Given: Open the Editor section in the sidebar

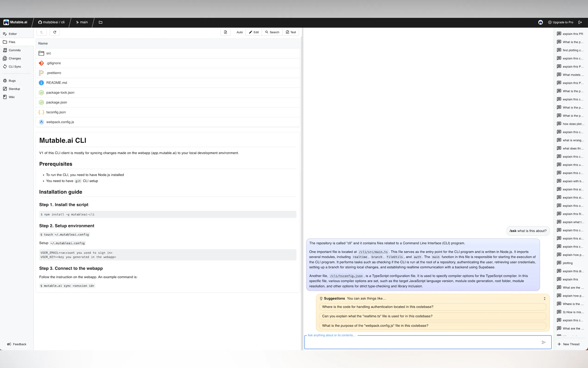Looking at the screenshot, I should click(17, 34).
